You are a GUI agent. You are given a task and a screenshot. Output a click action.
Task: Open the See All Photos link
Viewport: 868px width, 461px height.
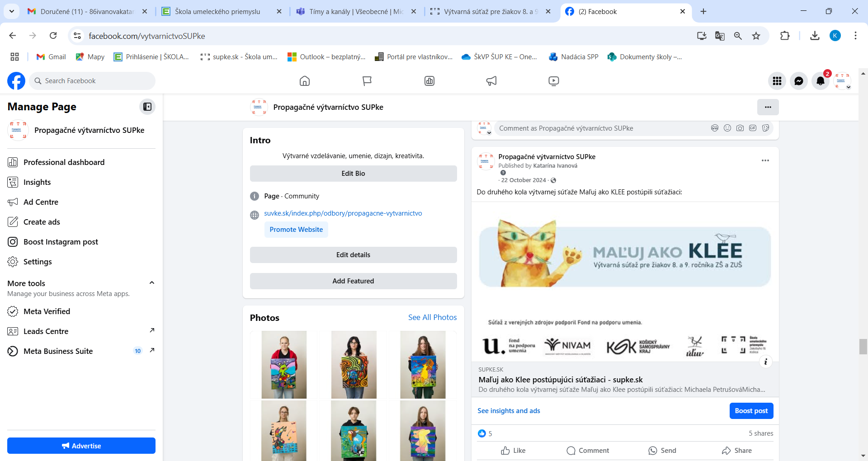[432, 317]
